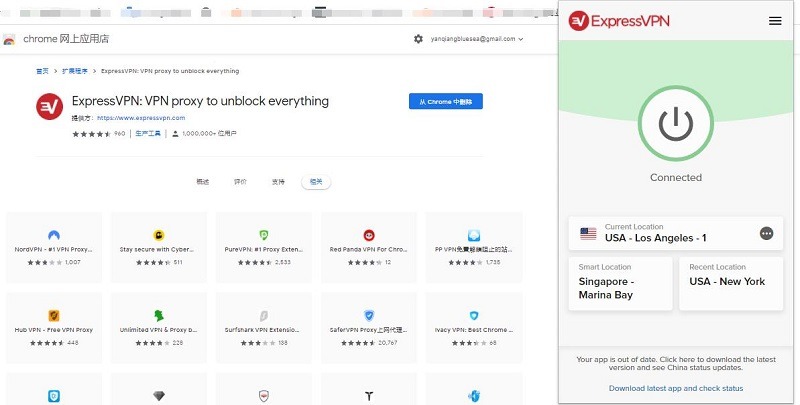Switch to the 评价 tab
Image resolution: width=800 pixels, height=405 pixels.
(x=240, y=182)
